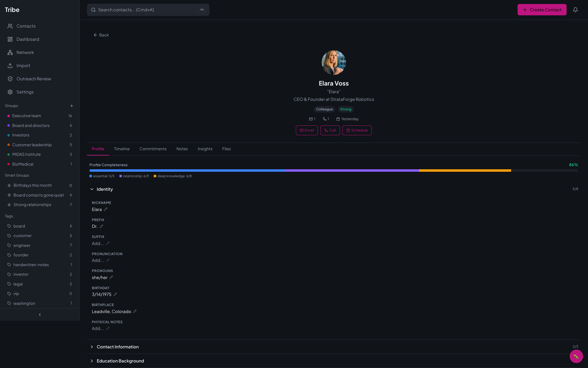The width and height of the screenshot is (588, 368).
Task: Edit the Pronunciation pencil icon
Action: pyautogui.click(x=108, y=260)
